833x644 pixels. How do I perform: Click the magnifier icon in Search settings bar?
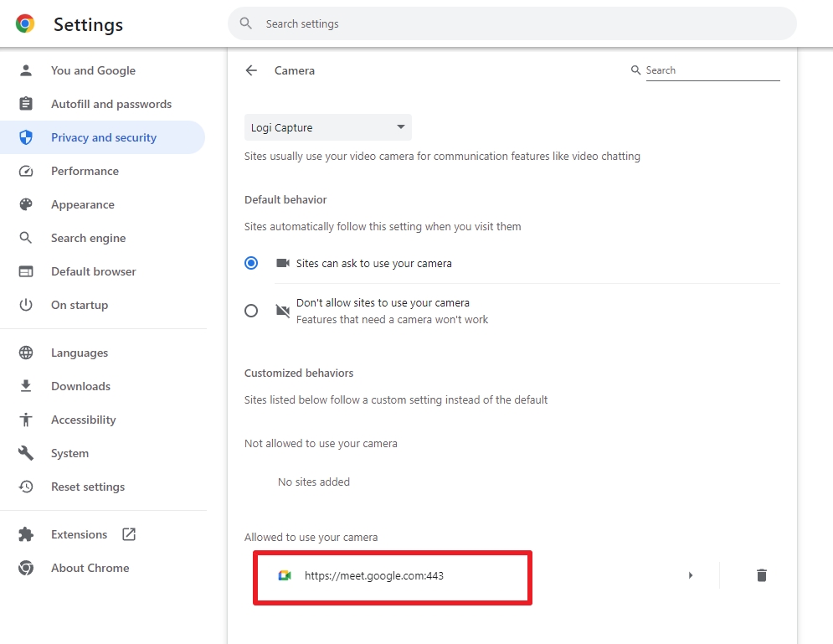[245, 23]
